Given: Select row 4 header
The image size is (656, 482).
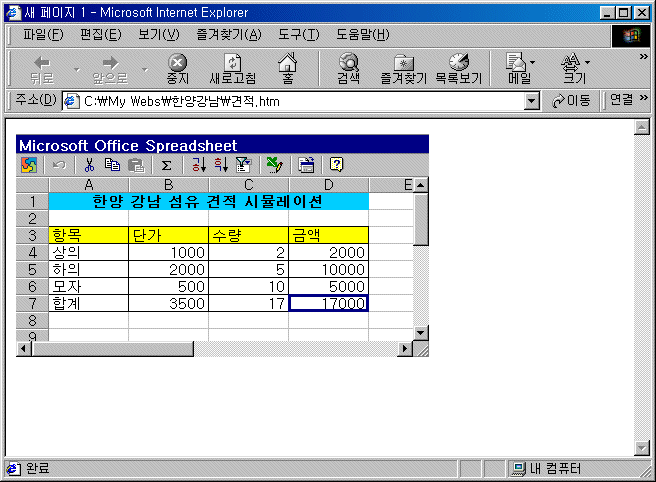Looking at the screenshot, I should point(32,252).
